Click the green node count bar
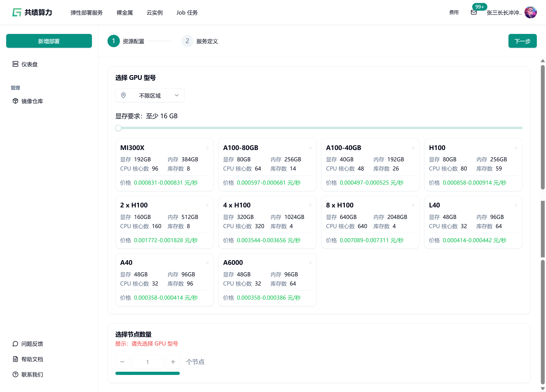The width and height of the screenshot is (546, 392). (x=147, y=373)
